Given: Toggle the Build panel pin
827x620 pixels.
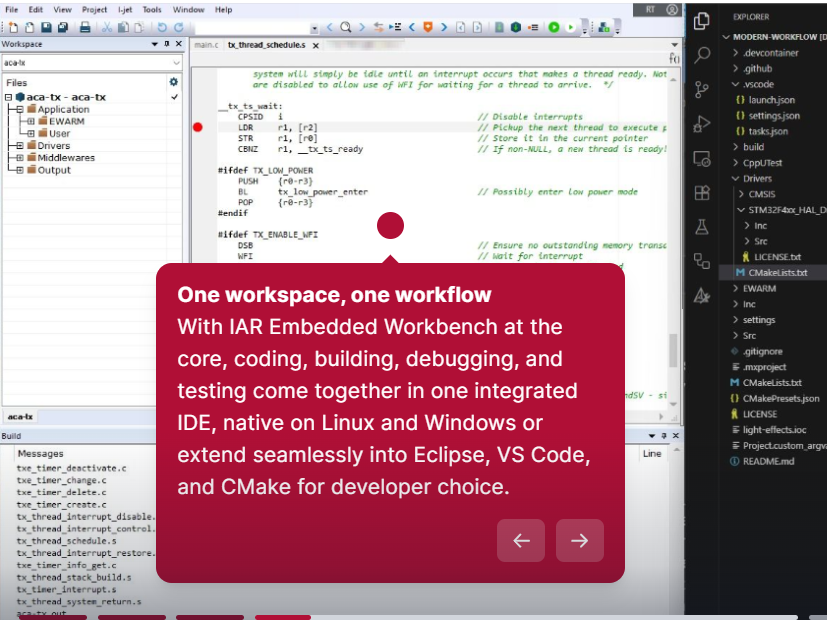Looking at the screenshot, I should (664, 436).
